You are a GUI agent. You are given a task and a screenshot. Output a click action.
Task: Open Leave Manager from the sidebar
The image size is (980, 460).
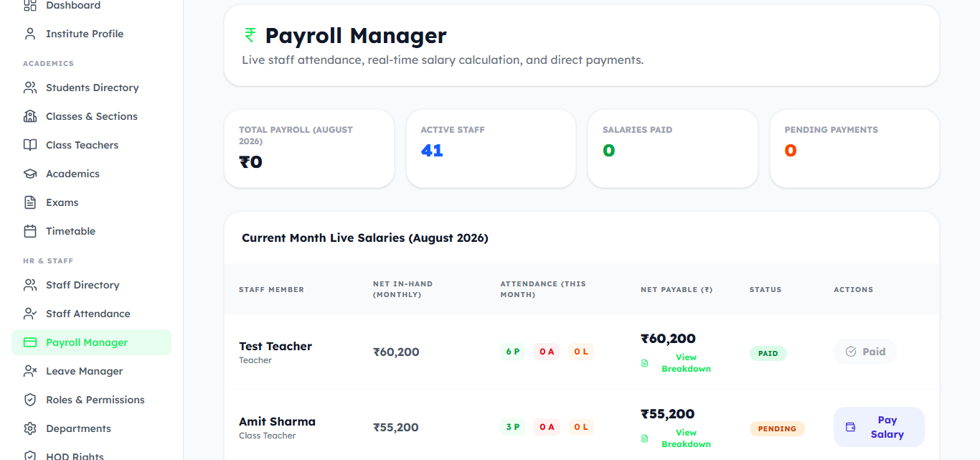91,371
